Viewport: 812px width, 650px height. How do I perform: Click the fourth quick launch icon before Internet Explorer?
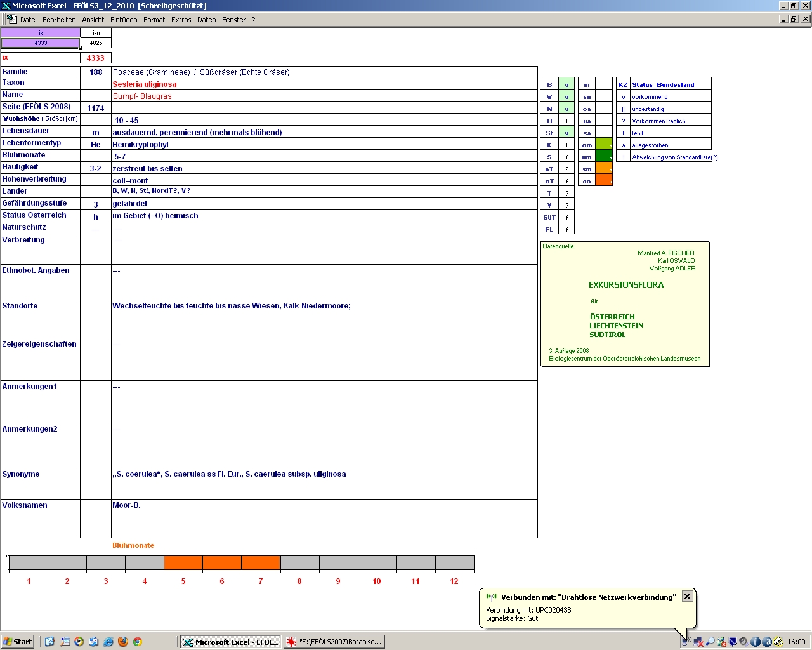[x=93, y=642]
